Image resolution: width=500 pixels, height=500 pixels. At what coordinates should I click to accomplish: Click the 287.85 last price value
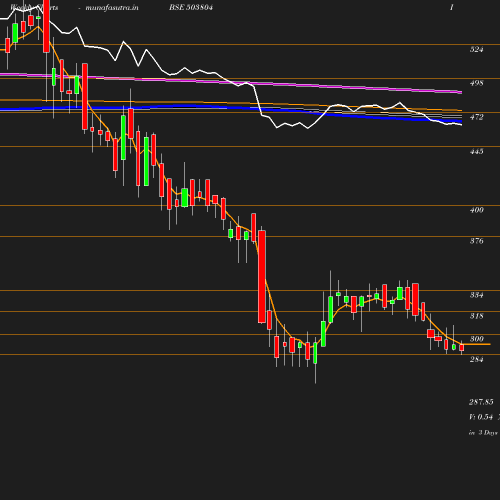pyautogui.click(x=481, y=402)
